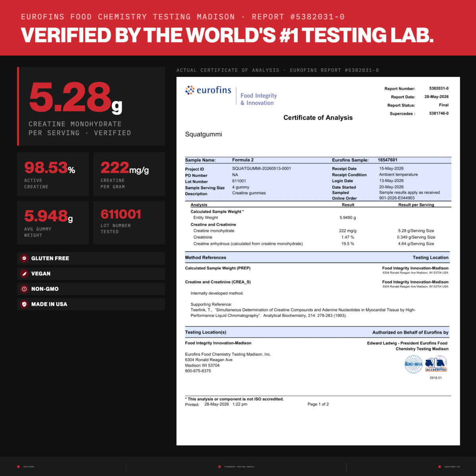Click the Page 1 of 2 indicator

(x=318, y=405)
